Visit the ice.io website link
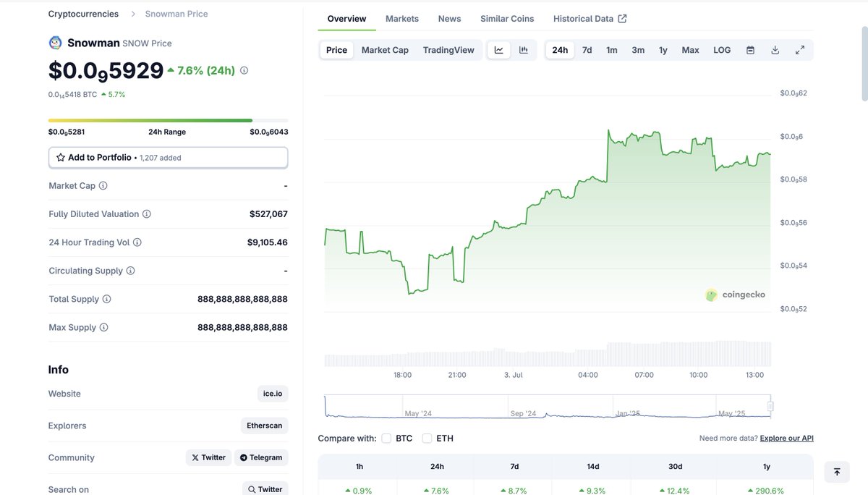 pos(273,394)
